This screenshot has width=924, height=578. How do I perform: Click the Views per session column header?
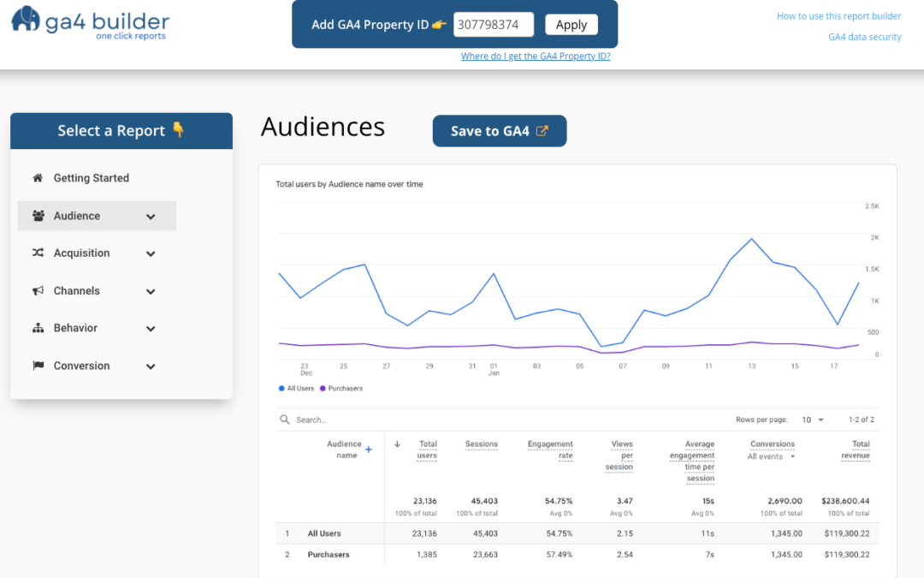click(x=619, y=456)
